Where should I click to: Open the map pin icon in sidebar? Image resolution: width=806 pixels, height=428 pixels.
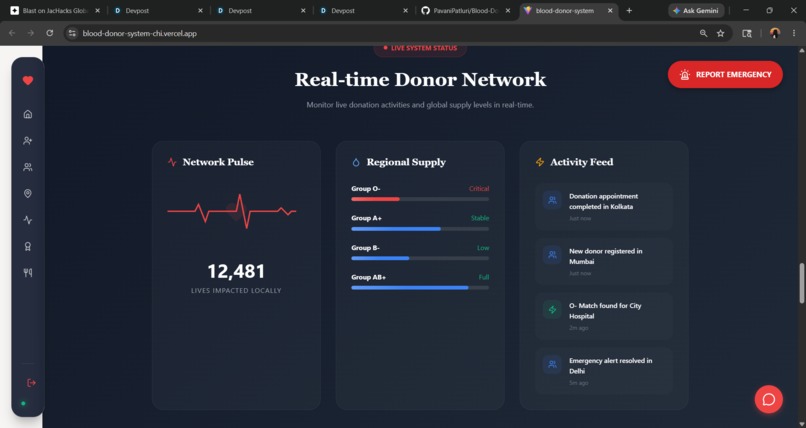click(x=28, y=194)
